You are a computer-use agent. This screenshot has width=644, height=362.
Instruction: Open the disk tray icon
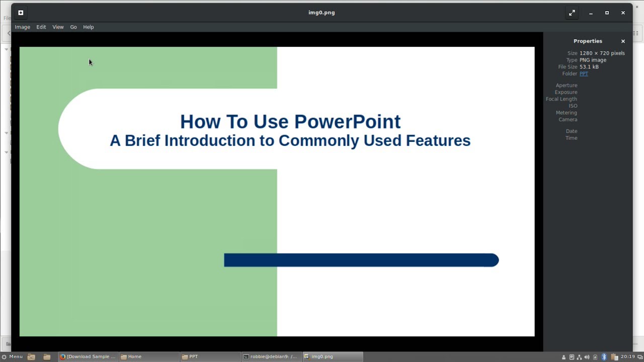coord(572,357)
